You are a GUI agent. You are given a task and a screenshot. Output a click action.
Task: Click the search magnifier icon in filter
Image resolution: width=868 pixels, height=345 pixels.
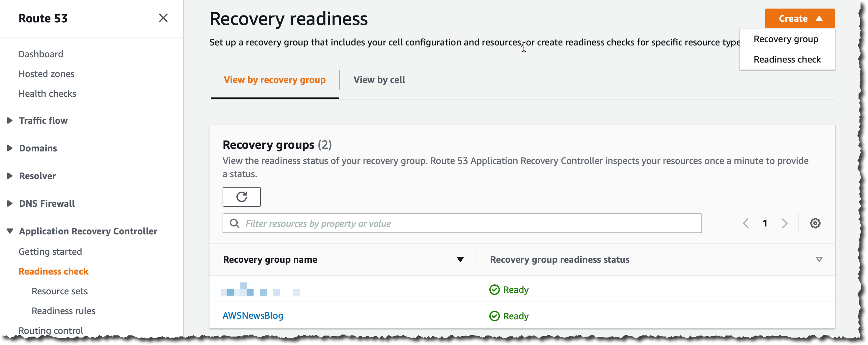(234, 223)
